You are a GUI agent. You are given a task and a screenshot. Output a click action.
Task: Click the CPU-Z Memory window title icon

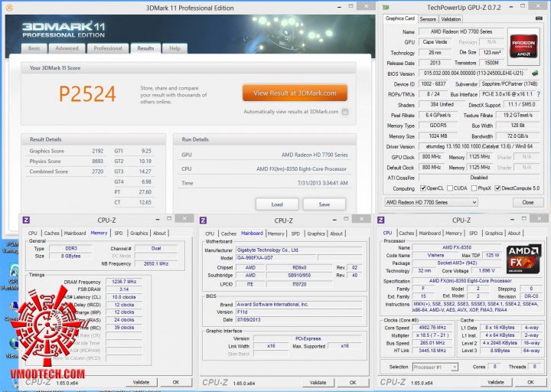tap(26, 220)
